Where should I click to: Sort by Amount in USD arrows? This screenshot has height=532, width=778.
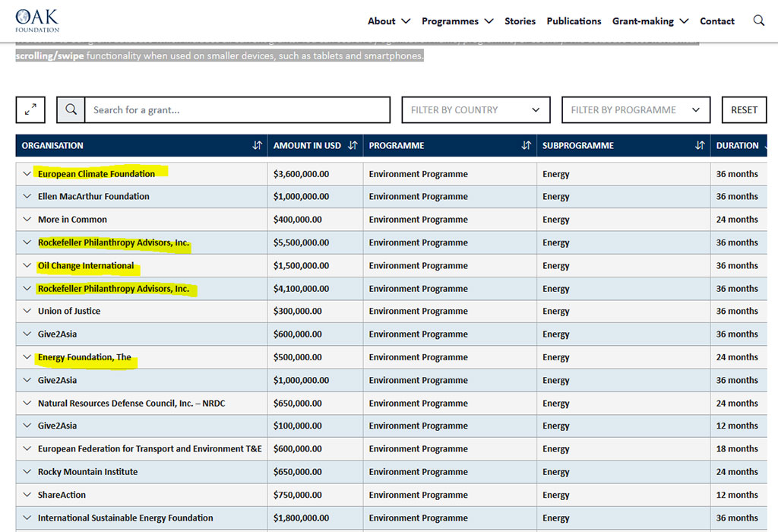tap(352, 146)
